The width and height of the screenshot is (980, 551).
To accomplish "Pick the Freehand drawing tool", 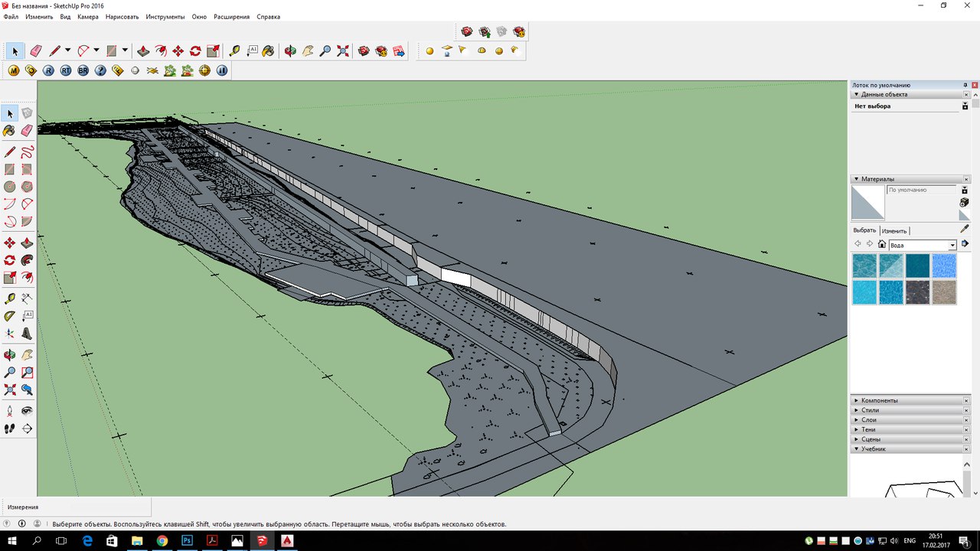I will coord(27,152).
